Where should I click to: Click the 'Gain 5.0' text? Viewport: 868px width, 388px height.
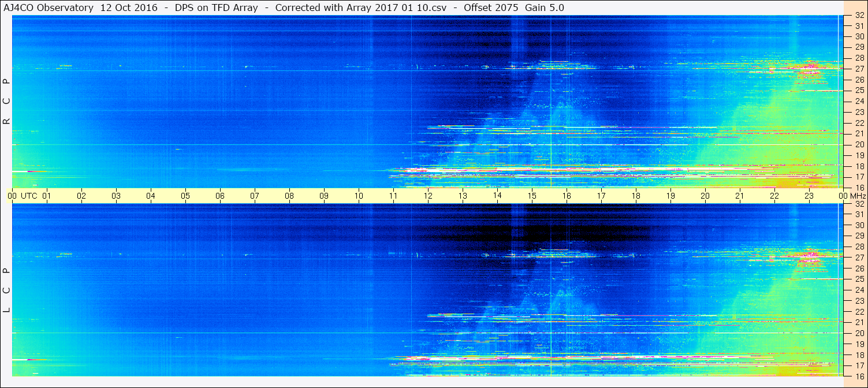pyautogui.click(x=545, y=8)
